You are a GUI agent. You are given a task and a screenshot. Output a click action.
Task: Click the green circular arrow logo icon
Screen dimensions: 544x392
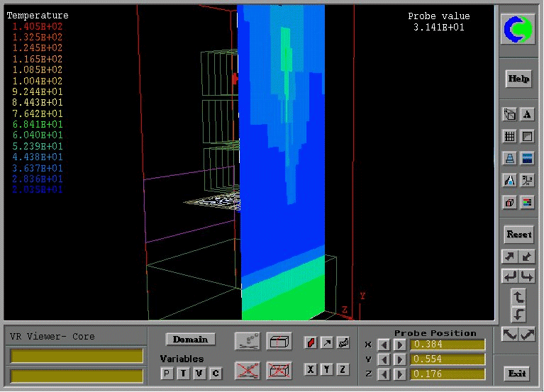(518, 29)
